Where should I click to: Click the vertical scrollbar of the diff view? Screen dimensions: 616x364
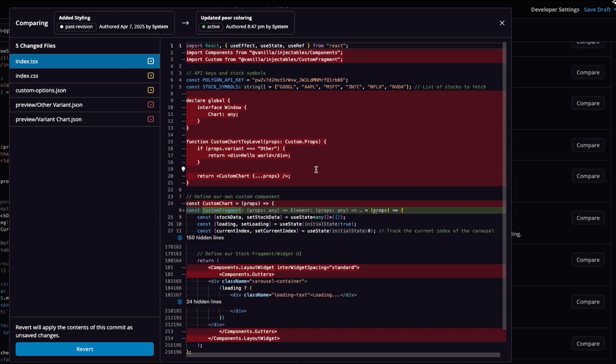coord(504,185)
